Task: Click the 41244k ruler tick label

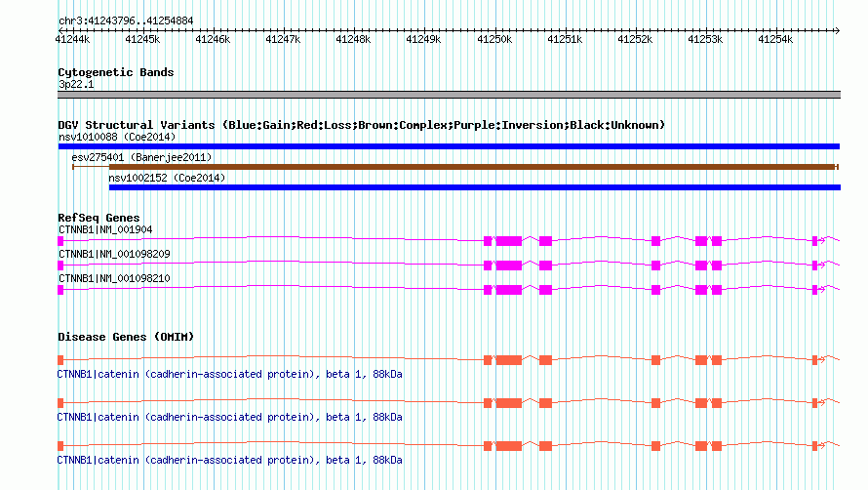Action: click(72, 39)
